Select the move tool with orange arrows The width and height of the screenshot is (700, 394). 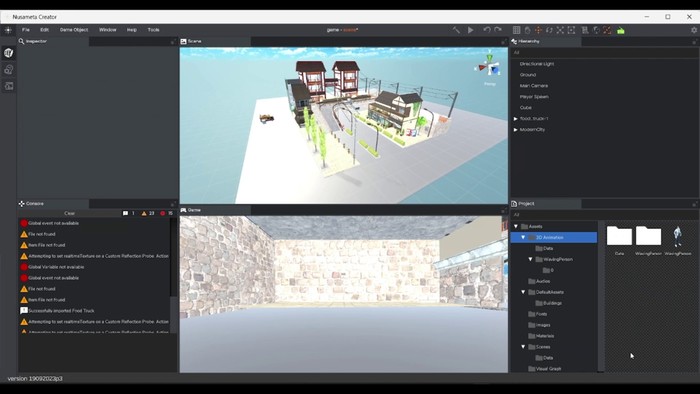pos(538,30)
